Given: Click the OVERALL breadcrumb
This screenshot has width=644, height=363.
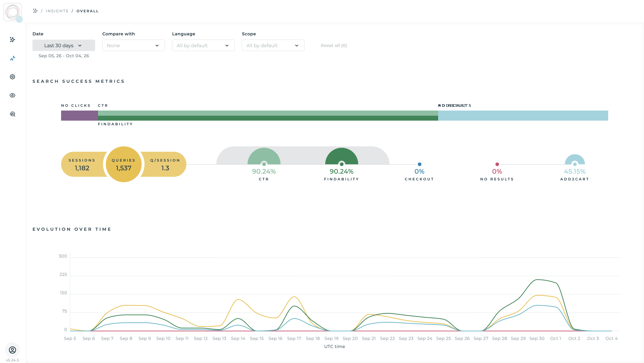Looking at the screenshot, I should [x=87, y=11].
